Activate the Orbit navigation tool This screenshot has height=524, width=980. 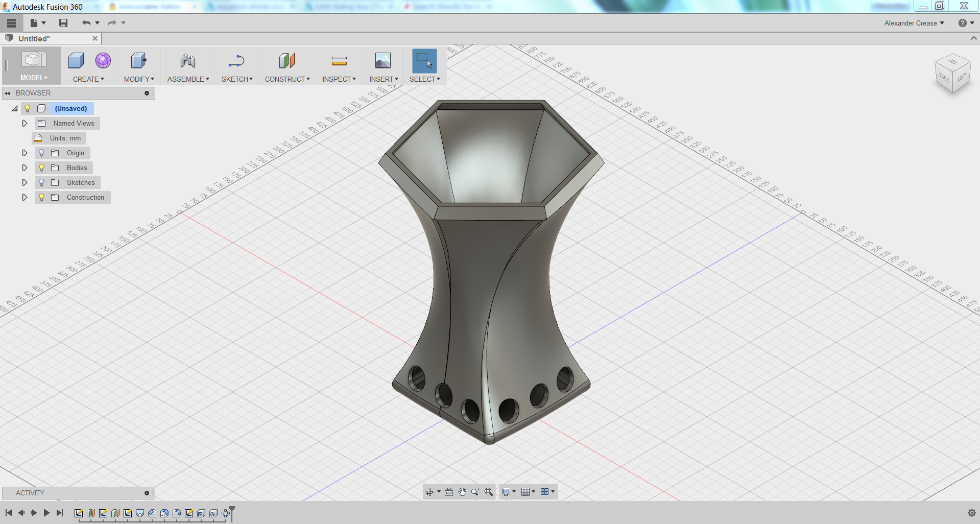coord(431,492)
